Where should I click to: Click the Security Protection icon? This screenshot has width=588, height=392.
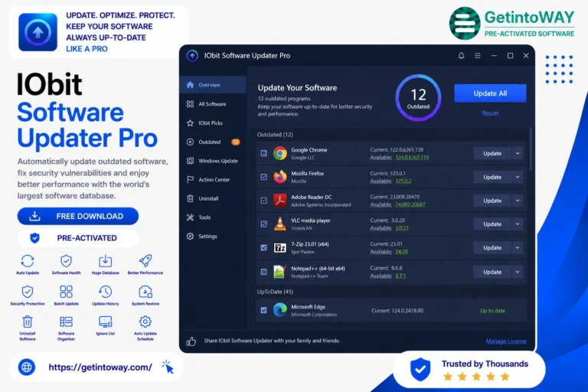tap(28, 292)
